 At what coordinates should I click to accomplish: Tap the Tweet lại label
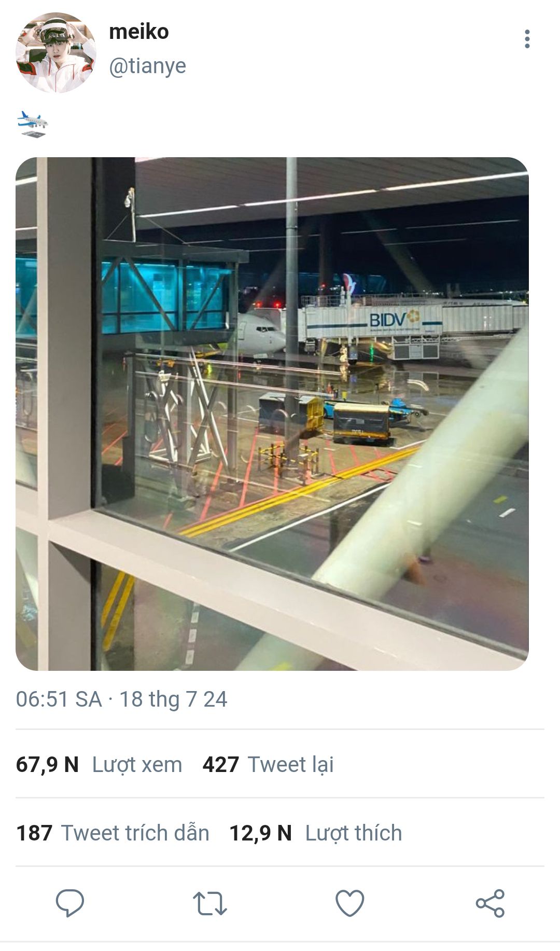pos(291,765)
